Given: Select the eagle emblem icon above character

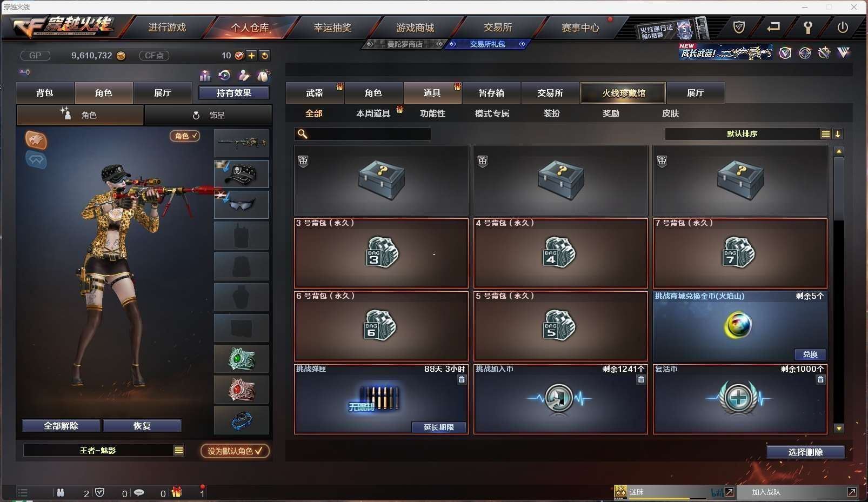Looking at the screenshot, I should point(36,140).
